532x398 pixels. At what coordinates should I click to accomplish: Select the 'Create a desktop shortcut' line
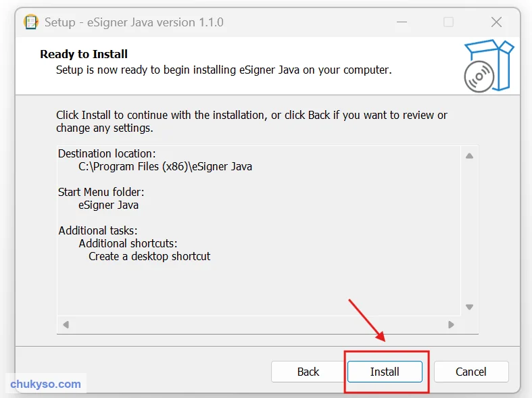149,256
